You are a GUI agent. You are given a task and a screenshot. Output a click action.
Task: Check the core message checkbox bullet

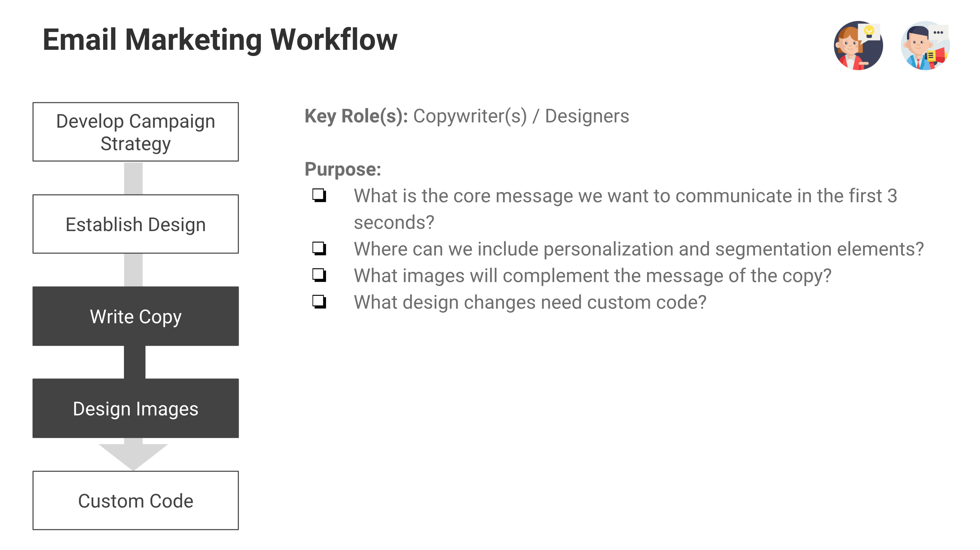point(319,196)
